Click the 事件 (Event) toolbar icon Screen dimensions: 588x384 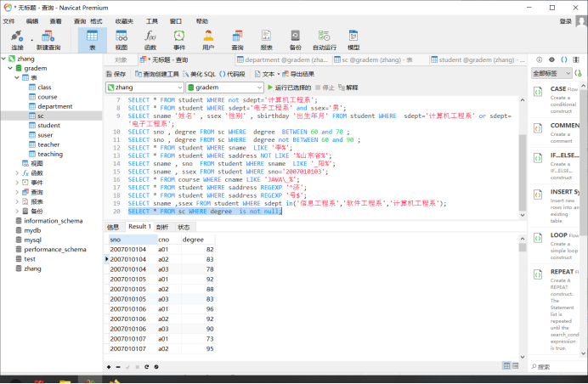179,41
